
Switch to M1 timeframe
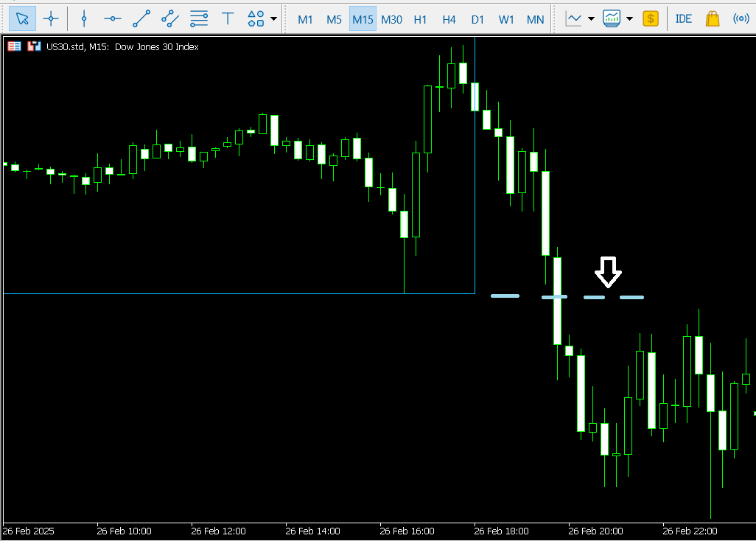305,19
